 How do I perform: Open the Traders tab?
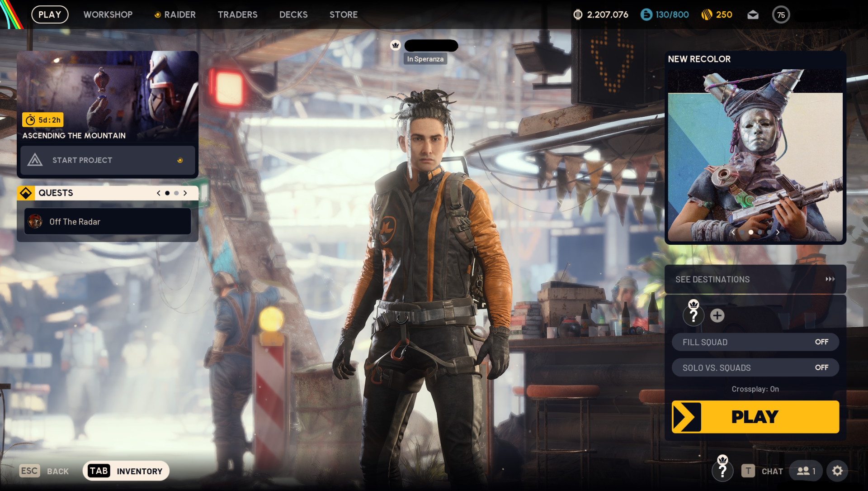tap(238, 15)
